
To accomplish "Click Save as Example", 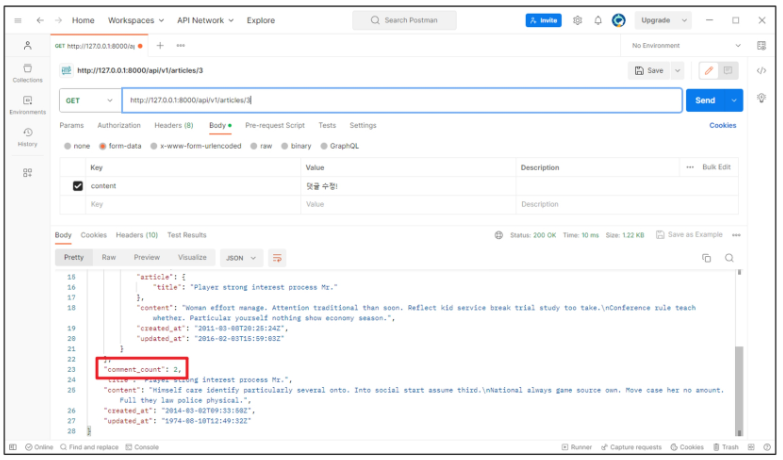I will pyautogui.click(x=689, y=235).
